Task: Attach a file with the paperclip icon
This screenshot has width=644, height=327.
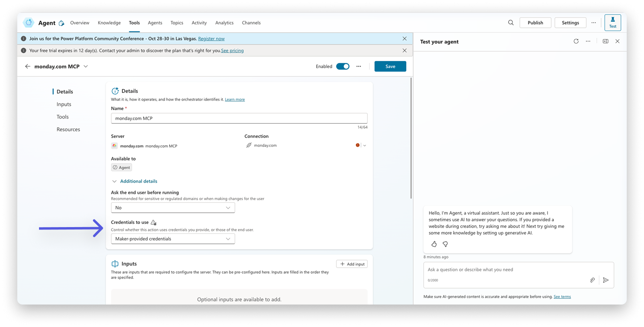Action: pos(592,280)
